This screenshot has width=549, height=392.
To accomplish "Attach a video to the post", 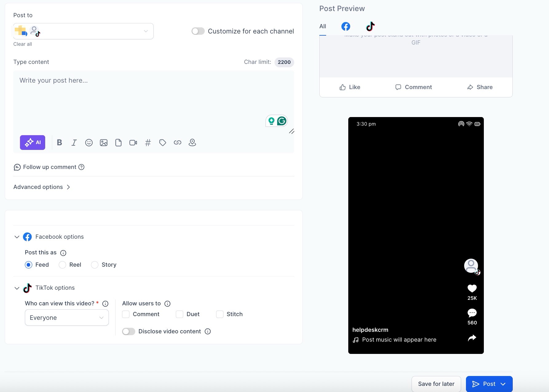I will coord(133,143).
